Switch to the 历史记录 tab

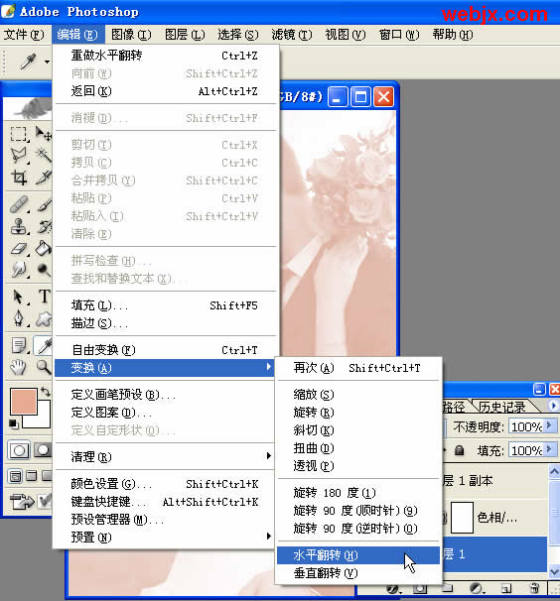pos(503,407)
